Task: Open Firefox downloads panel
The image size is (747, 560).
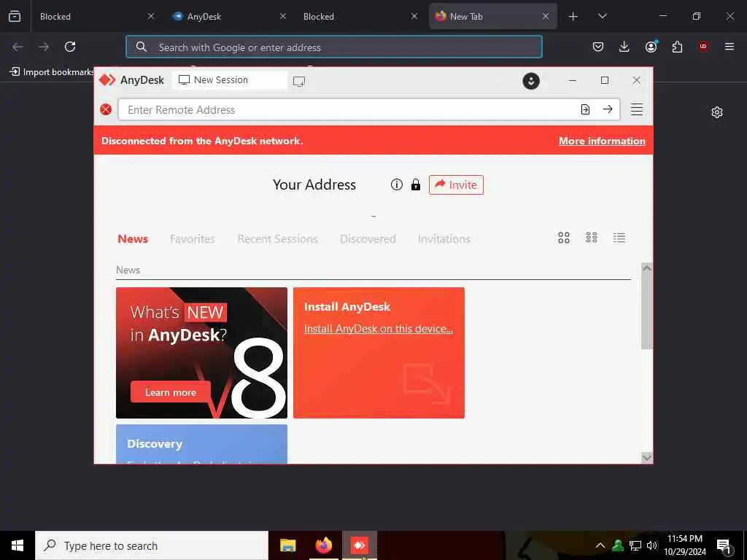Action: coord(624,47)
